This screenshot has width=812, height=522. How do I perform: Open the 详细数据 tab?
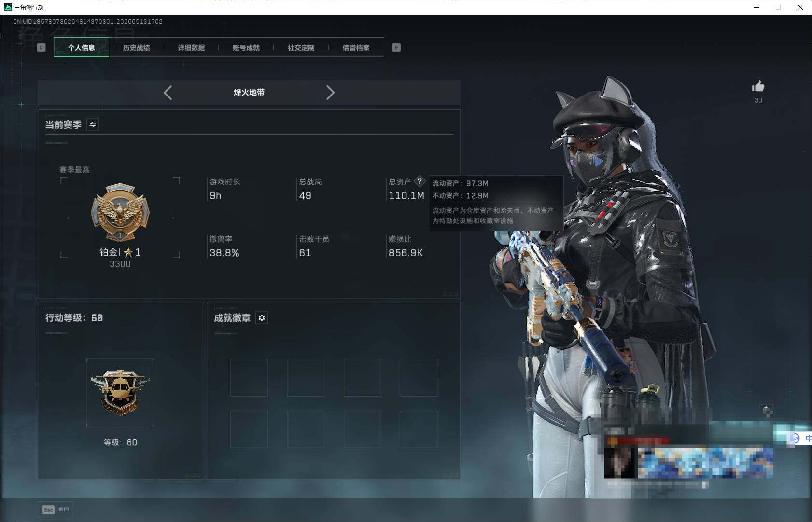pyautogui.click(x=191, y=48)
